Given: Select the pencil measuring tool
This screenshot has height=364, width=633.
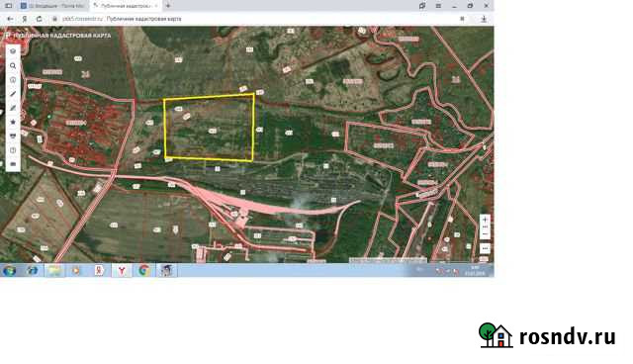Looking at the screenshot, I should pyautogui.click(x=13, y=94).
